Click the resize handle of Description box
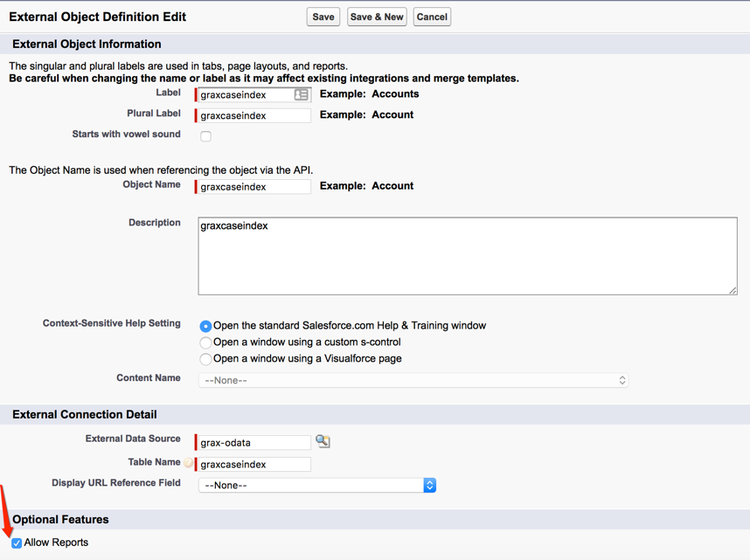The image size is (750, 560). (733, 290)
